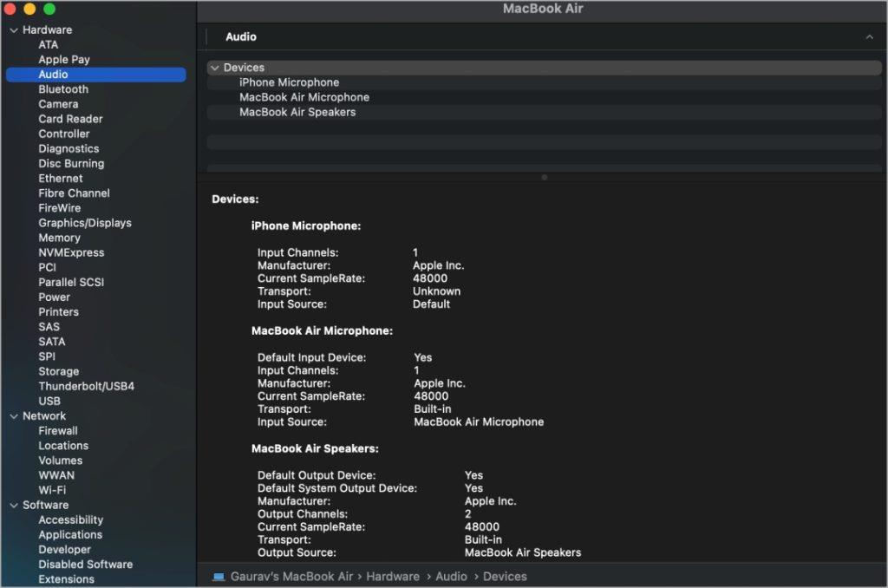The height and width of the screenshot is (588, 888).
Task: Collapse the Hardware section chevron
Action: point(14,30)
